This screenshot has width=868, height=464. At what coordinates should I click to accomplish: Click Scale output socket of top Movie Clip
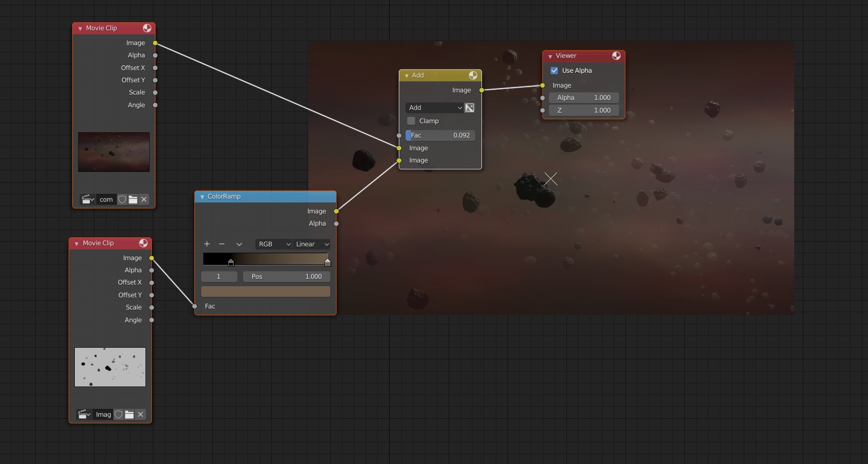pyautogui.click(x=155, y=92)
